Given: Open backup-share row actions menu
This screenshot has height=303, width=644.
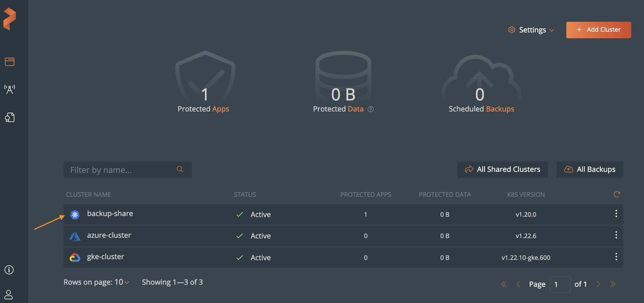Looking at the screenshot, I should (616, 214).
